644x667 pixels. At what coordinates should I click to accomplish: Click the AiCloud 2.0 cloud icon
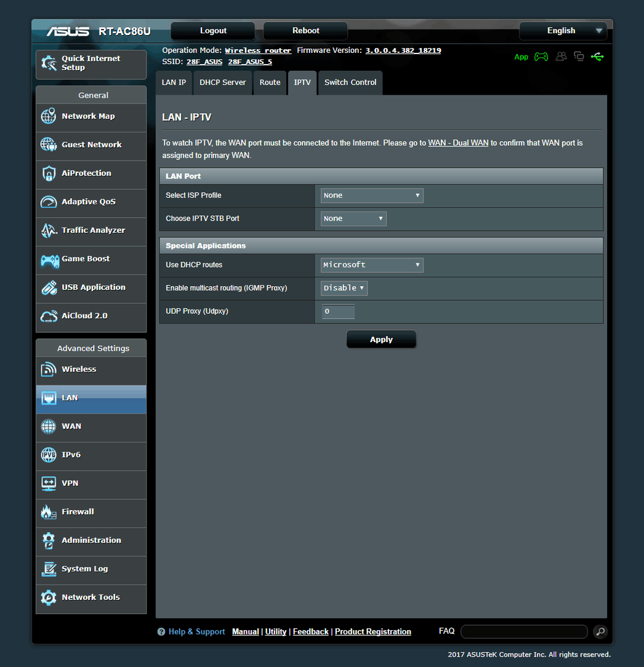(x=49, y=316)
